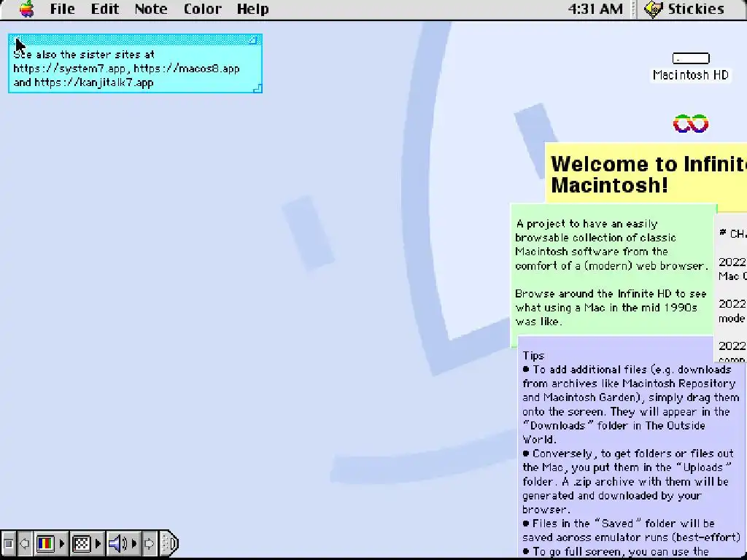
Task: Click the blue sticky note's title bar
Action: [x=135, y=41]
